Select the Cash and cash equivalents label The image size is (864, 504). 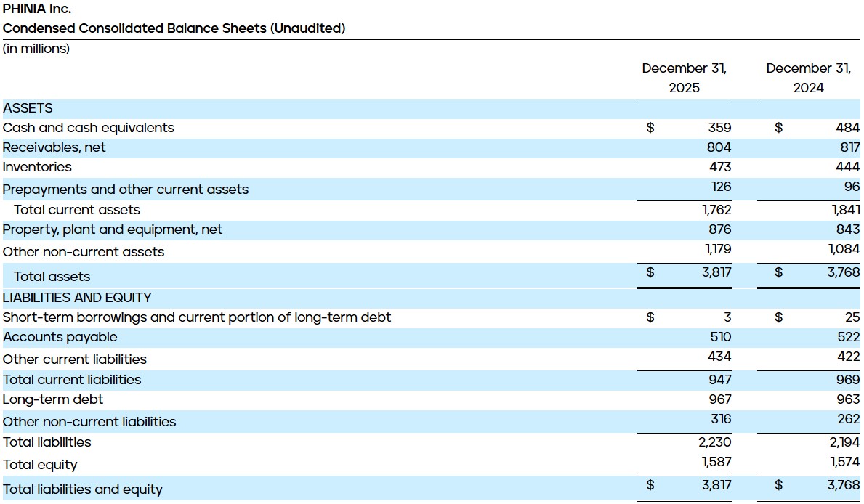89,127
